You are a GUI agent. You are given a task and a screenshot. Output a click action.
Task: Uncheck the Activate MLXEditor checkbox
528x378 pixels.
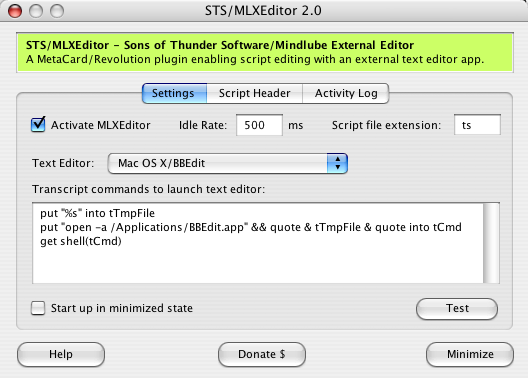(38, 125)
